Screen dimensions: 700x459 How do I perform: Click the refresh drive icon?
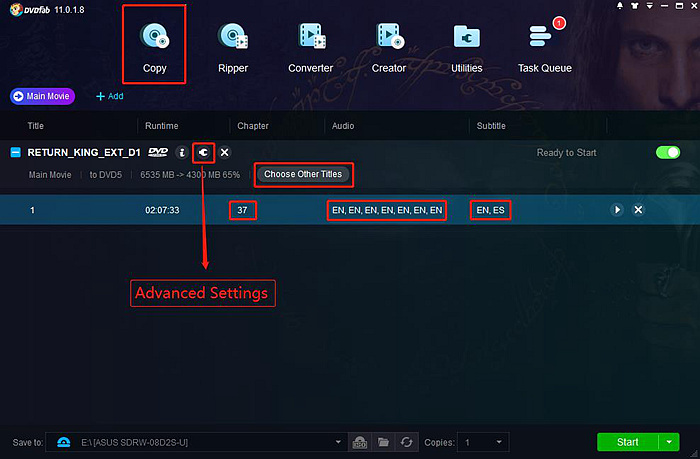(x=406, y=442)
